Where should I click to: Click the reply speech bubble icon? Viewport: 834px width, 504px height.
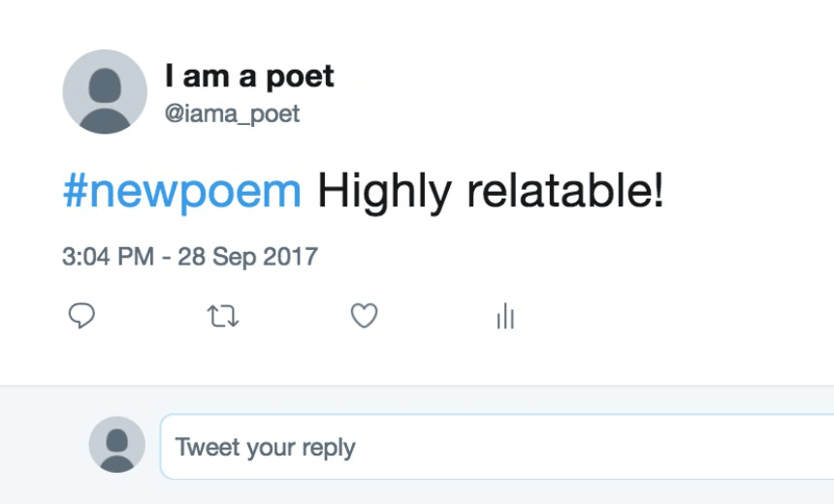[82, 316]
